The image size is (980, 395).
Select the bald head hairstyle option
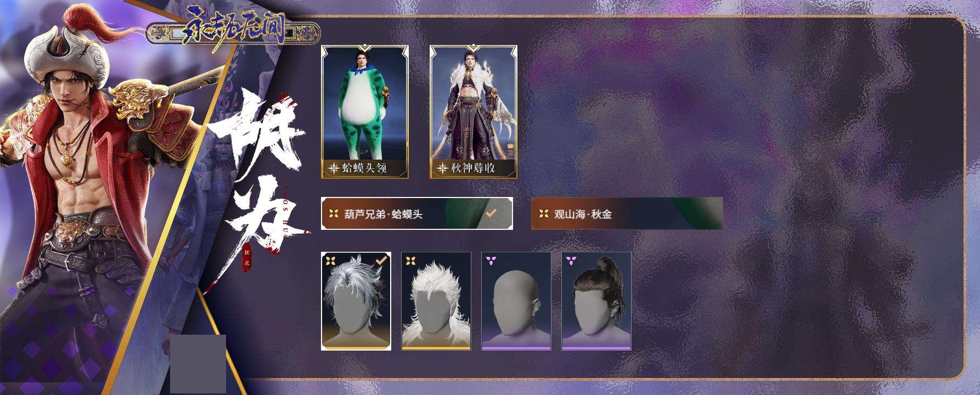[516, 301]
